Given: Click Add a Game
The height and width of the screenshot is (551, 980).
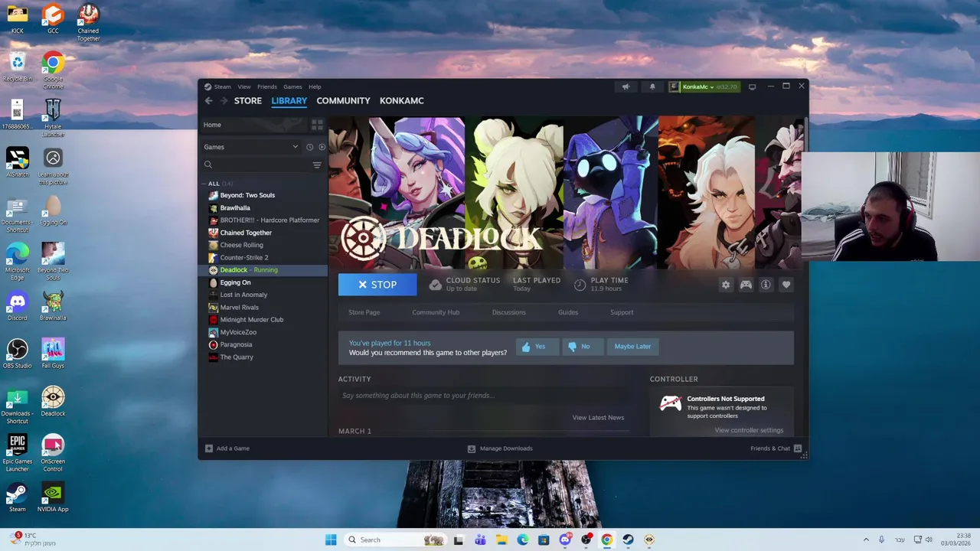Looking at the screenshot, I should point(227,448).
